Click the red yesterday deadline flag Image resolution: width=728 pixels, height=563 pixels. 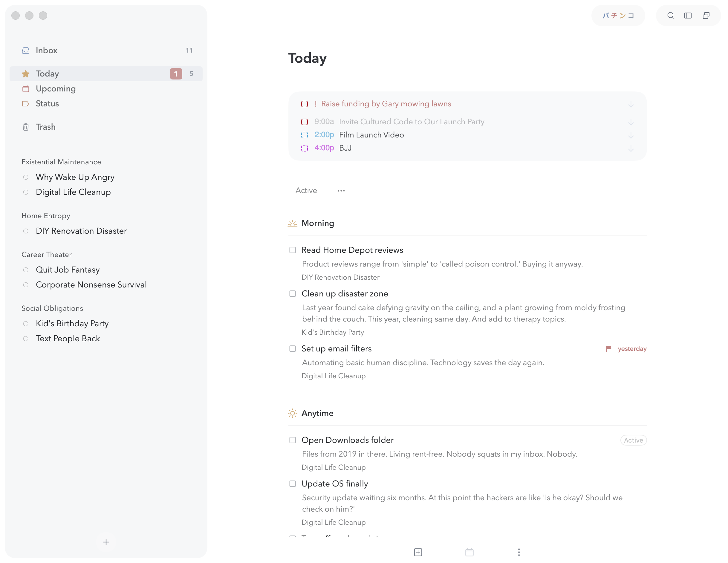(x=609, y=349)
